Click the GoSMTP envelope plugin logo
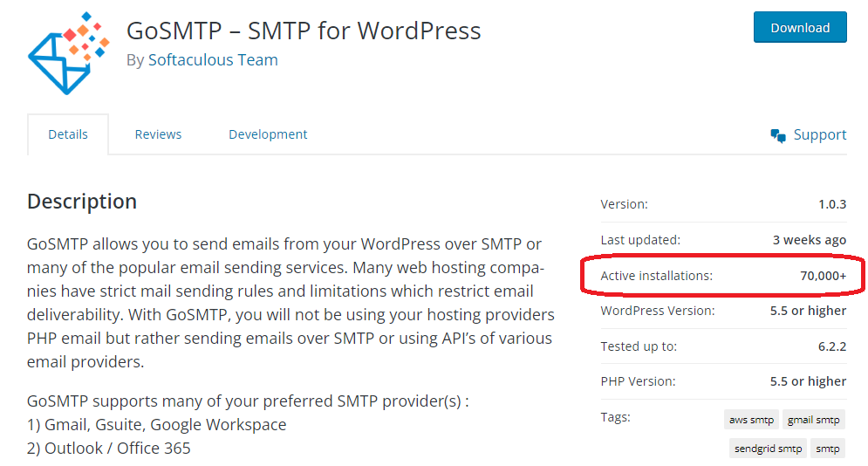The image size is (868, 466). tap(69, 53)
